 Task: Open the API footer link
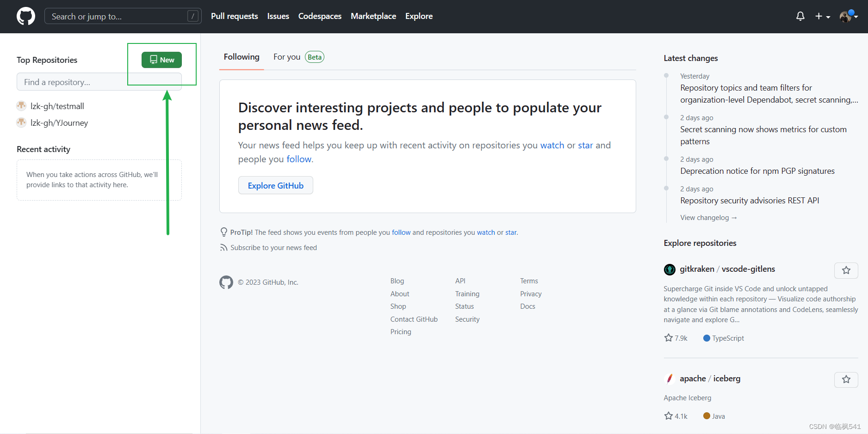click(460, 281)
